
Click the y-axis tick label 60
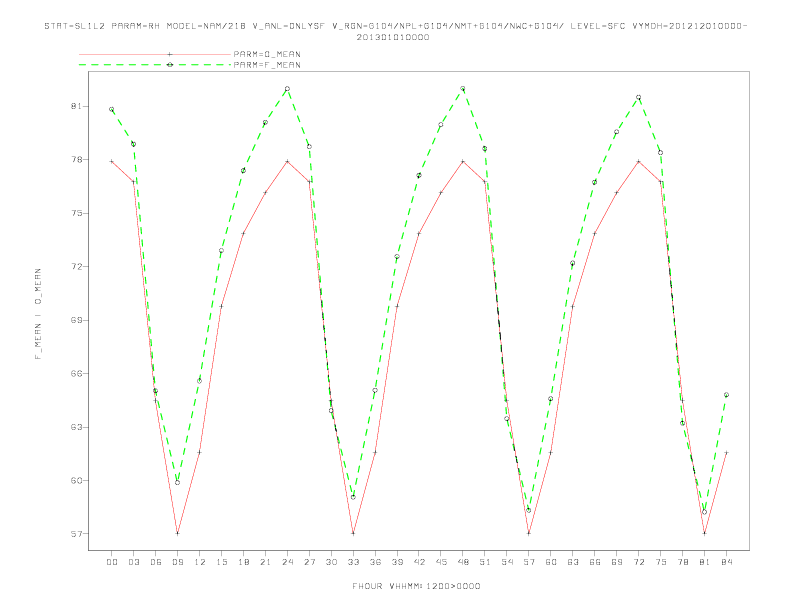(76, 480)
